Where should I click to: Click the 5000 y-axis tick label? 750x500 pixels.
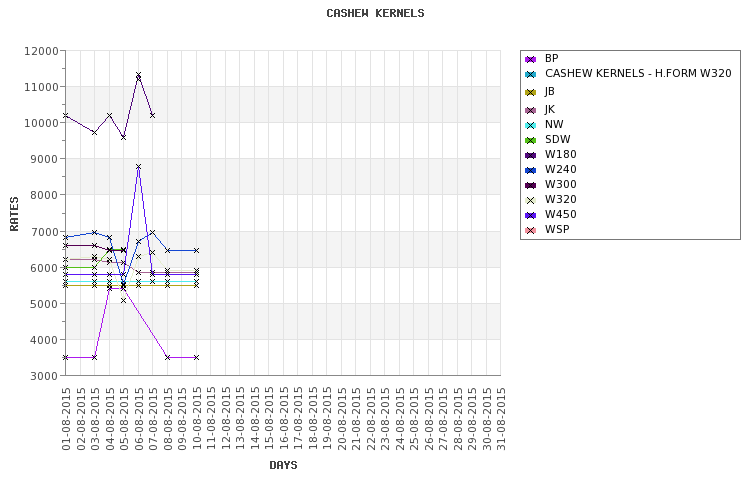tap(44, 304)
